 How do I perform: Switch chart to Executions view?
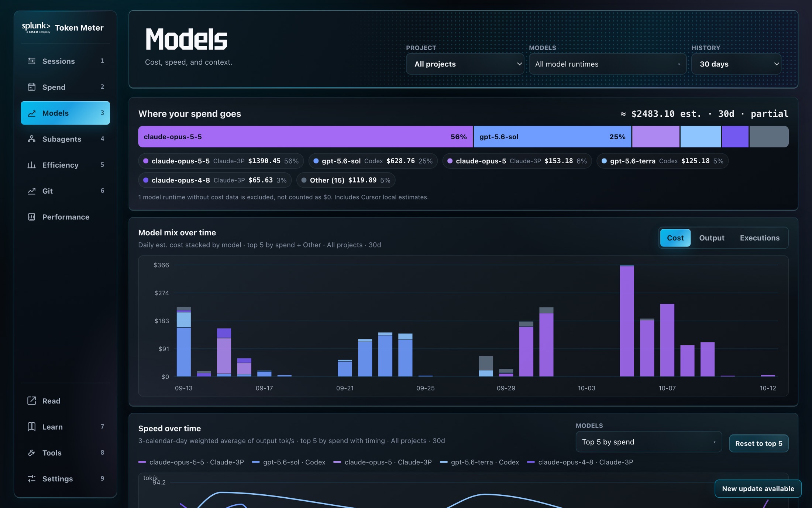click(760, 238)
